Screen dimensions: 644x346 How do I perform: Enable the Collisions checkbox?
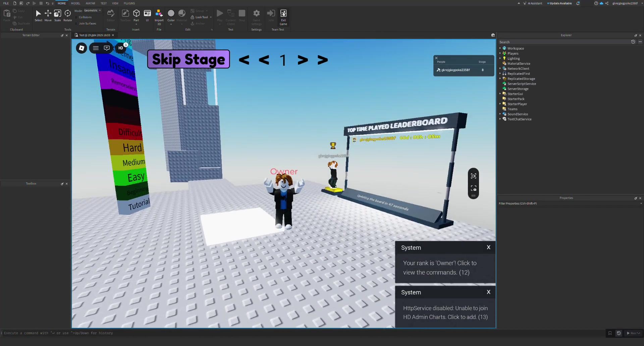76,17
